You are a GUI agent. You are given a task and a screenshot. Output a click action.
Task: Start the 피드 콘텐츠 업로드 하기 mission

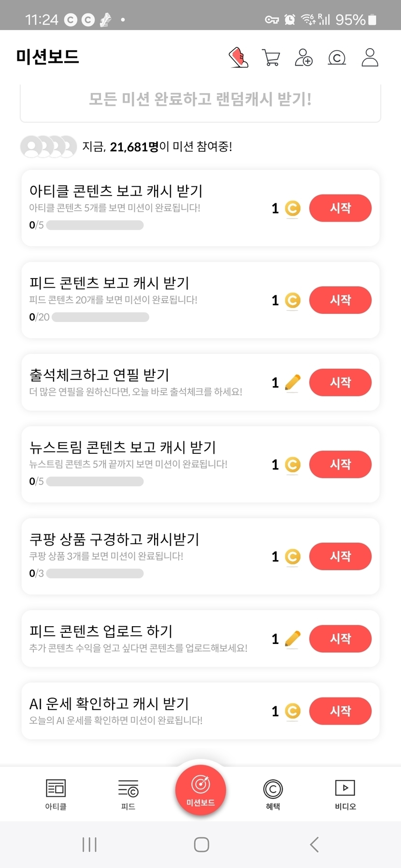click(340, 639)
